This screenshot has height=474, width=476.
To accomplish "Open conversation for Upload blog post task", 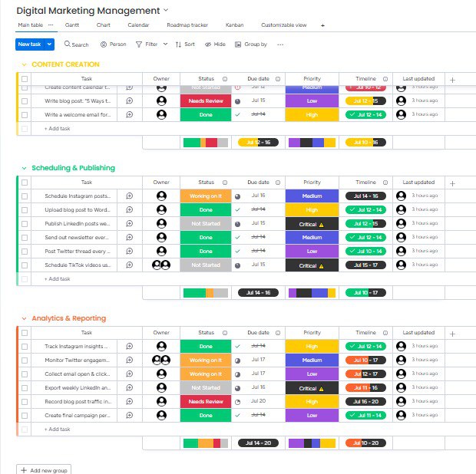I will 129,209.
